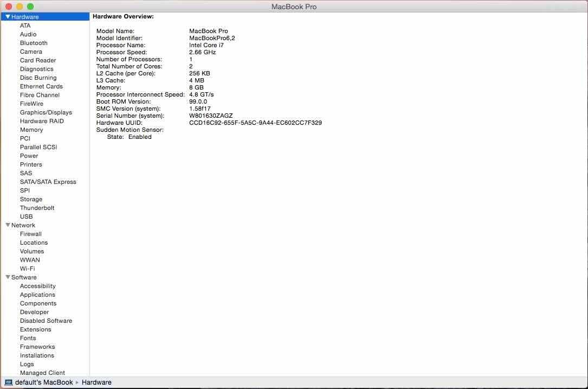Viewport: 588px width, 389px height.
Task: Select Fonts in sidebar
Action: 28,338
